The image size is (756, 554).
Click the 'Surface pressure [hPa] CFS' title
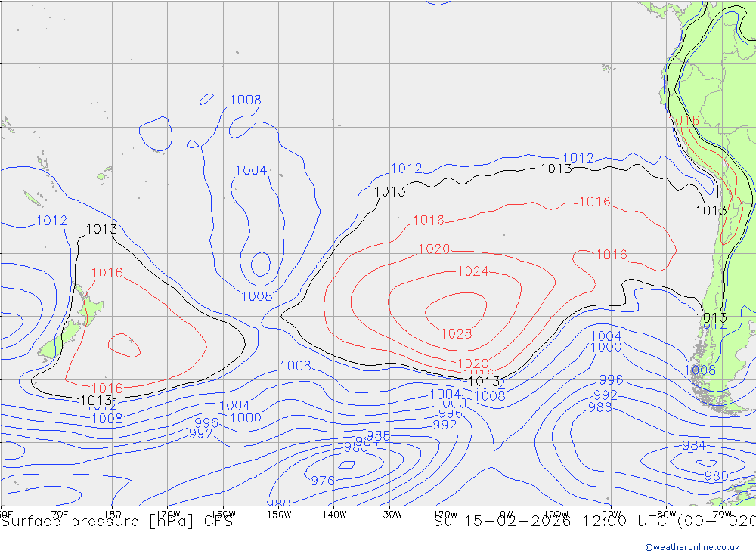[116, 522]
